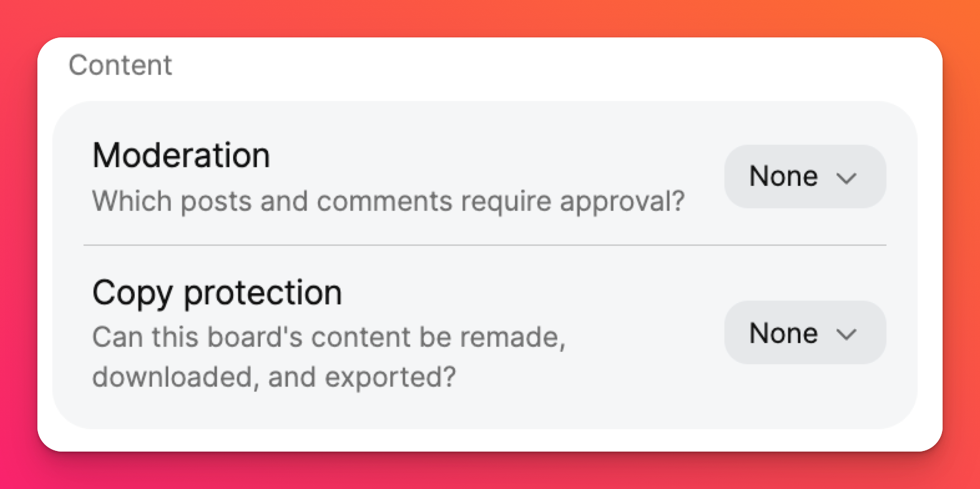Click the "downloaded, and exported?" description line

coord(274,377)
